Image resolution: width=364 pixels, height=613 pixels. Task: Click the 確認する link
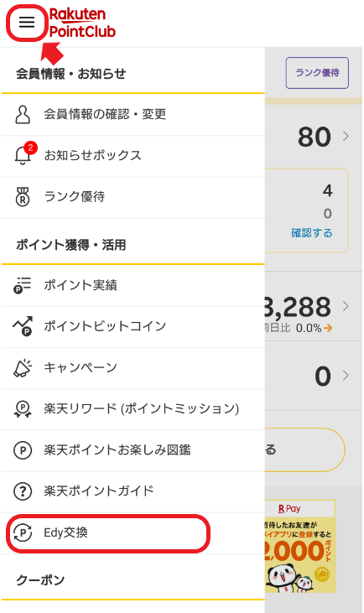[x=312, y=233]
